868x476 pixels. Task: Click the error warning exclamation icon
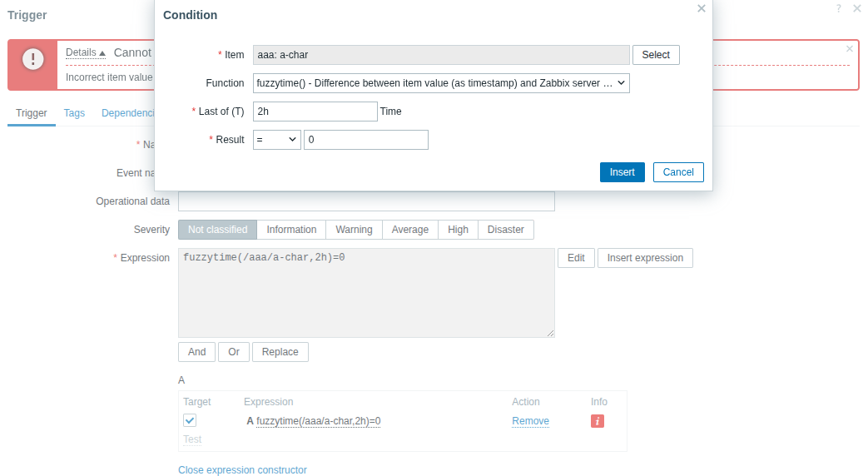(32, 58)
